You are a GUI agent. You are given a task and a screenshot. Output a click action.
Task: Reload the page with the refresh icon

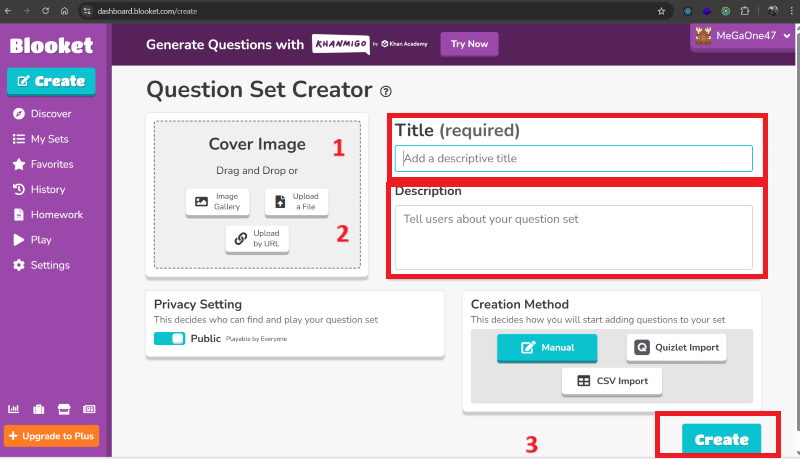[x=45, y=11]
